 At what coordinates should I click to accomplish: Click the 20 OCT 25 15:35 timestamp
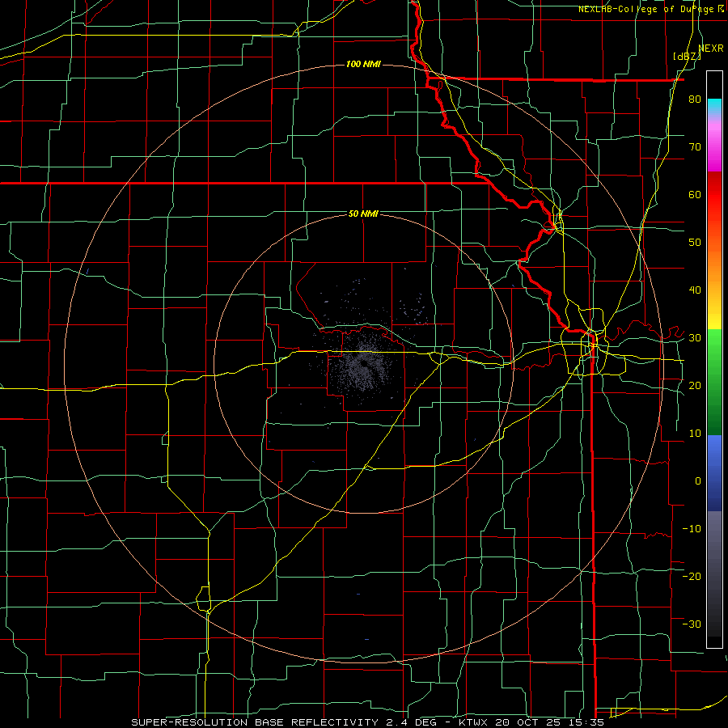click(549, 722)
